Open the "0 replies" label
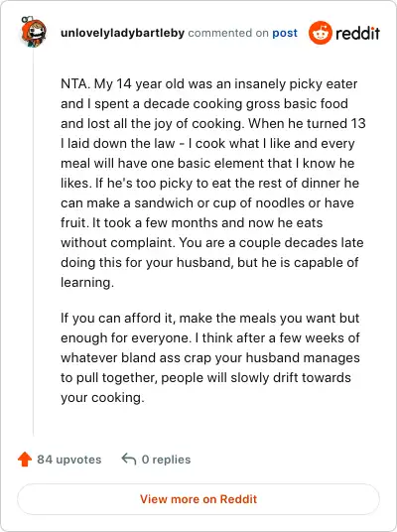 coord(167,460)
